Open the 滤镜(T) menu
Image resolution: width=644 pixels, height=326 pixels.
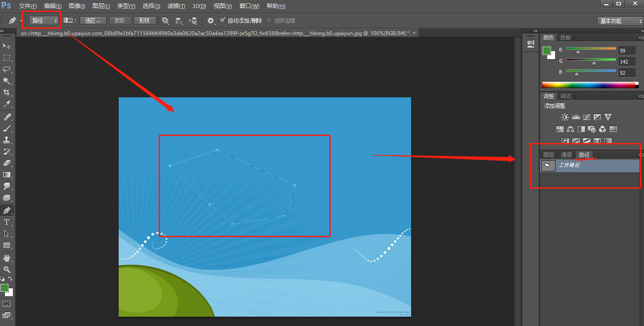[x=176, y=6]
